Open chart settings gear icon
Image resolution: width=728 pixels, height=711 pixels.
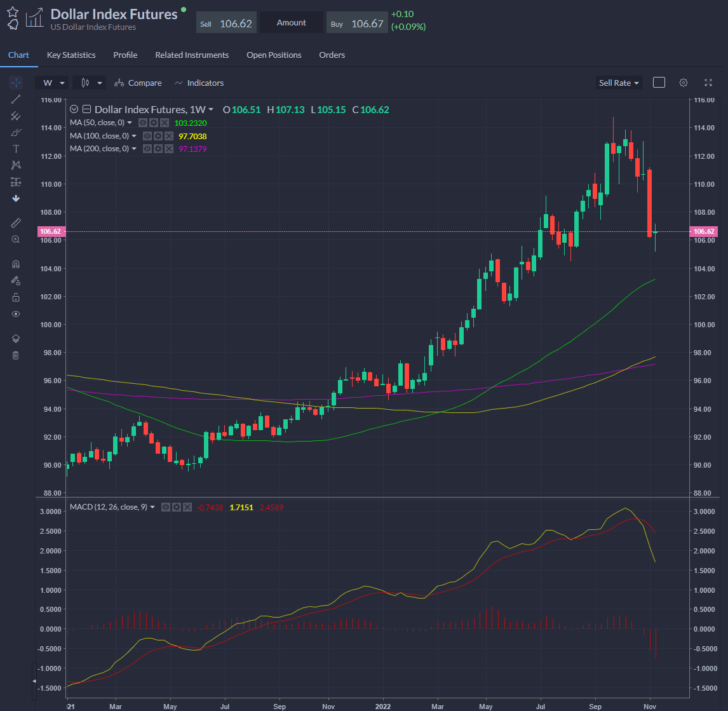pos(684,83)
